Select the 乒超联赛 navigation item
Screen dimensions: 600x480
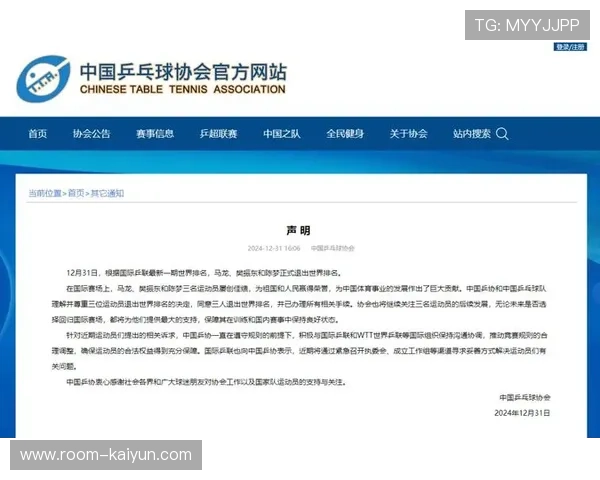[x=218, y=134]
